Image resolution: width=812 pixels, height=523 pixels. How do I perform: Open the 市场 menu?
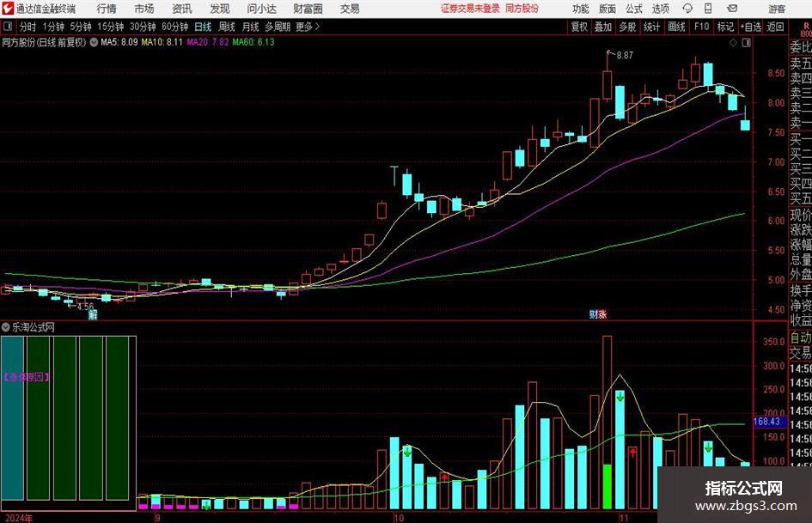(144, 9)
